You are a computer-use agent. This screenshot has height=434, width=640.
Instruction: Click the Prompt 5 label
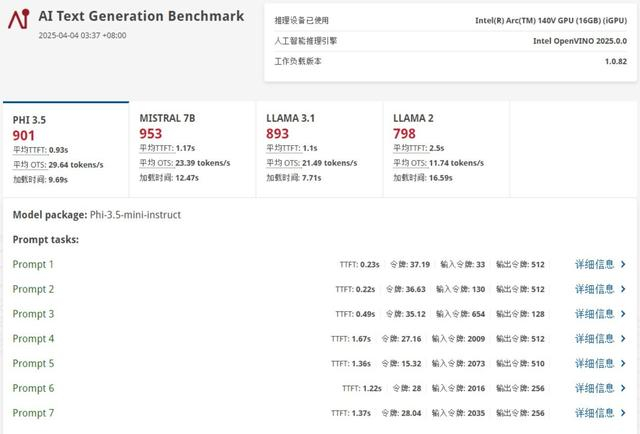coord(33,364)
